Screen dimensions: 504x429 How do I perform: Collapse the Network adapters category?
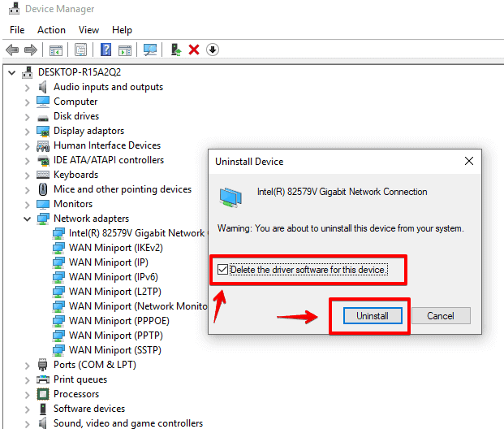[28, 219]
